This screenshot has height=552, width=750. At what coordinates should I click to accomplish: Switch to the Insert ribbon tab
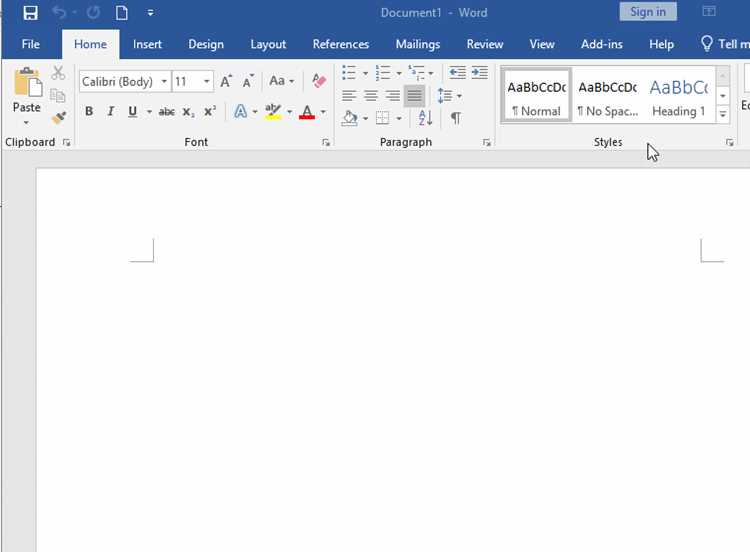(x=147, y=44)
